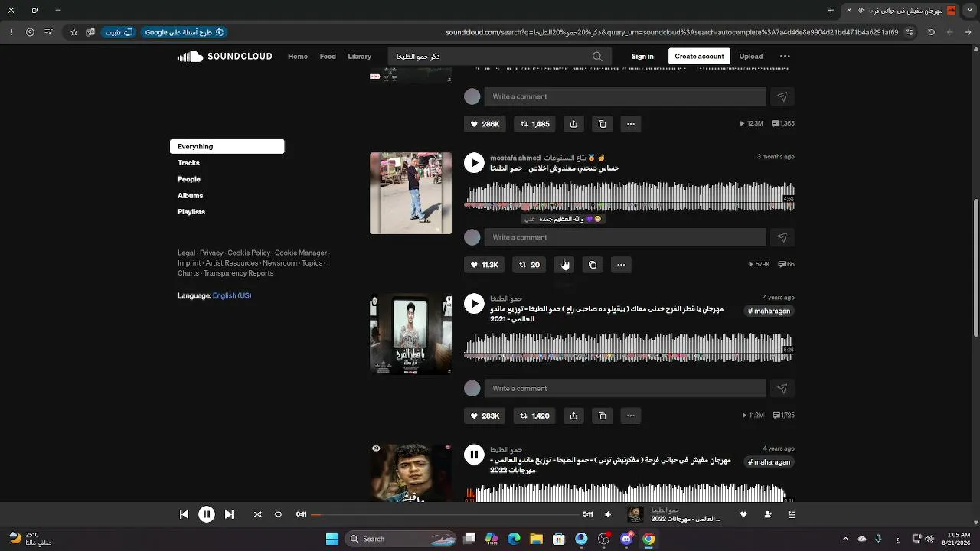Image resolution: width=980 pixels, height=551 pixels.
Task: Write a comment on mostafa ahmed track
Action: point(625,237)
